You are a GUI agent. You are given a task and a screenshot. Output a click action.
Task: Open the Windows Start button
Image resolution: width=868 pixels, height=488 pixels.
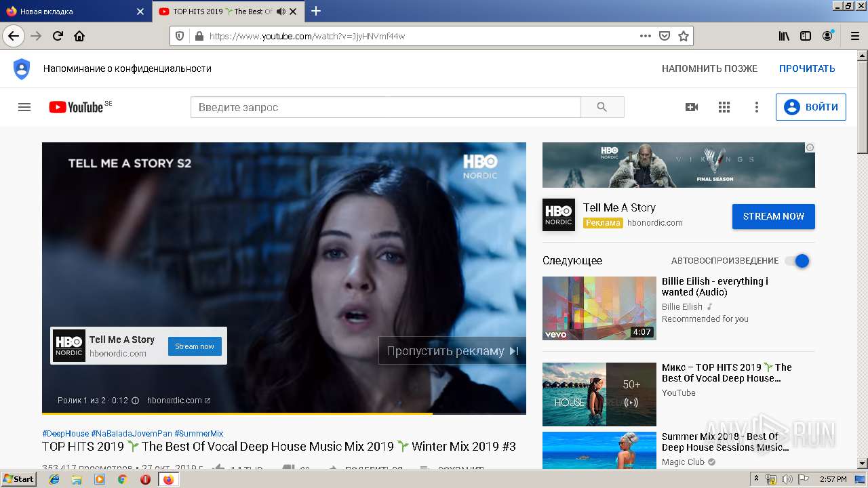point(19,479)
